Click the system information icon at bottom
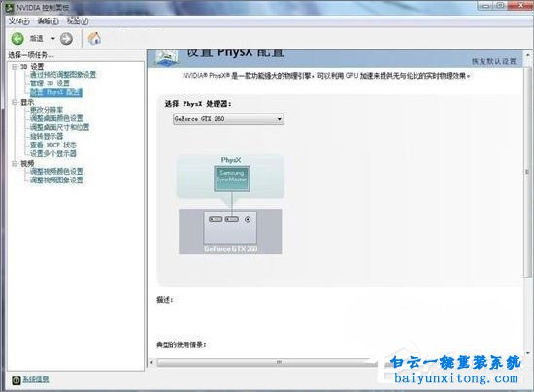 tap(17, 380)
